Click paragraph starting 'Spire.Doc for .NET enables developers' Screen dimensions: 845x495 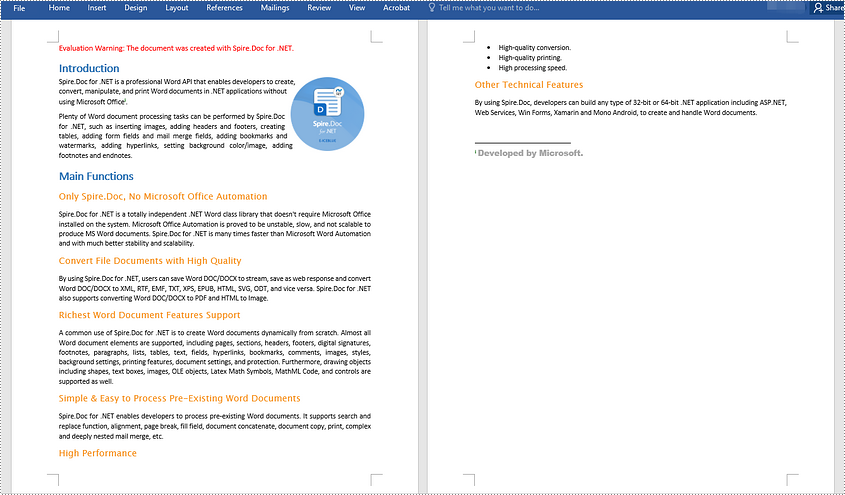[214, 426]
